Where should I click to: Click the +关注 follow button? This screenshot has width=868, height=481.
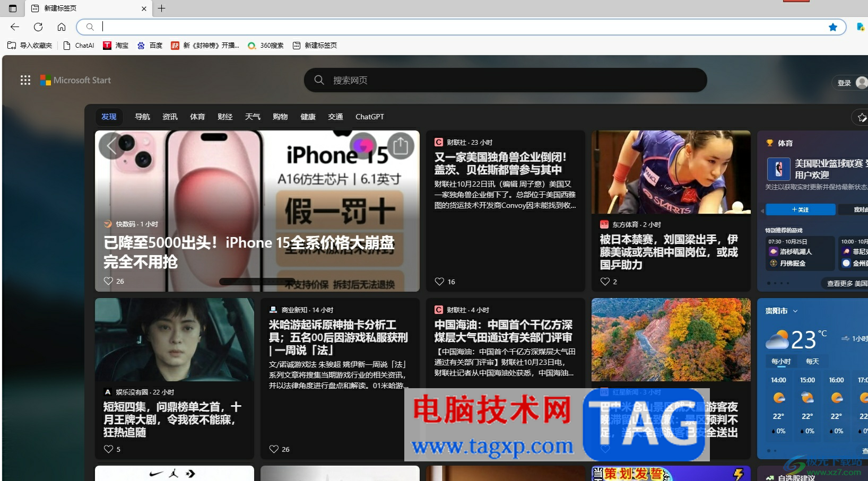[x=800, y=209]
